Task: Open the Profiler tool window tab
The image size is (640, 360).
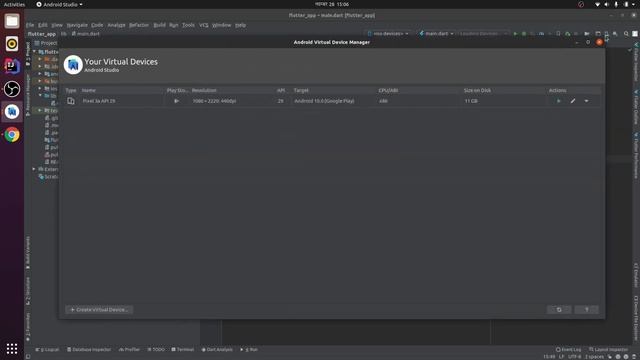Action: pos(129,349)
